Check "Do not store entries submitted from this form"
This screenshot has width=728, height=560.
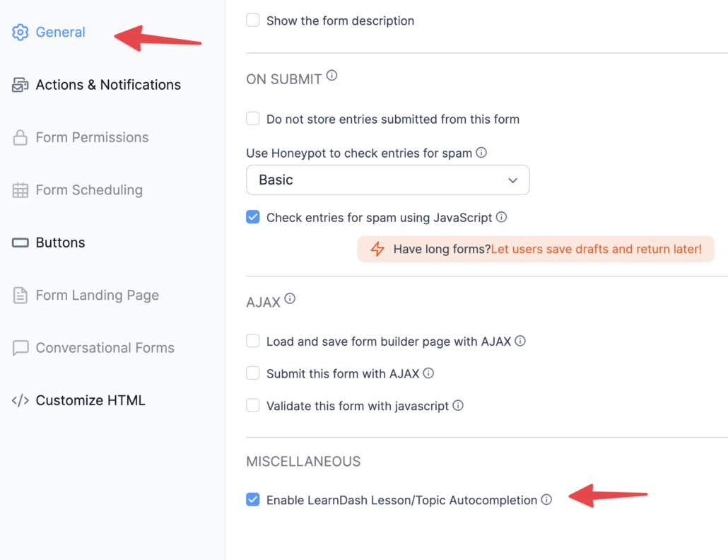pyautogui.click(x=252, y=118)
